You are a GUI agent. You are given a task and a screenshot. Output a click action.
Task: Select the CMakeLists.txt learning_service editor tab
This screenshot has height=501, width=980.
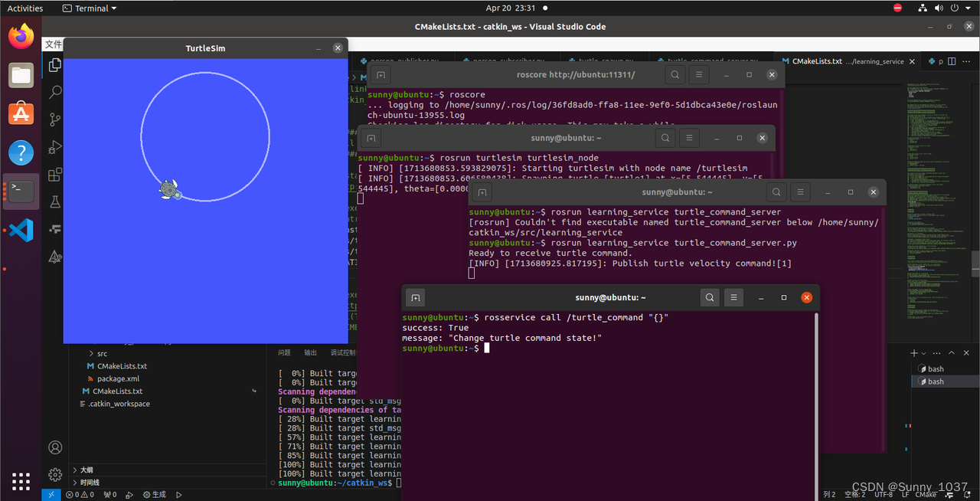[x=848, y=61]
